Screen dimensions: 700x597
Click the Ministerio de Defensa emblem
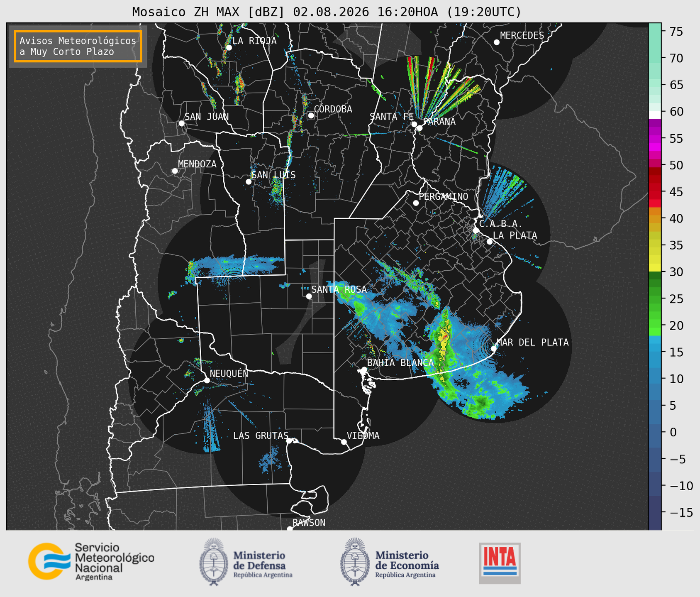point(214,562)
